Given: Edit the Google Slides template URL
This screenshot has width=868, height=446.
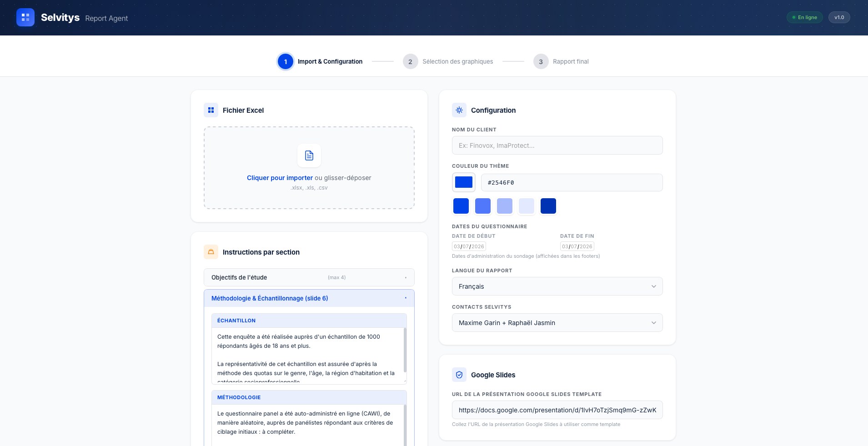Looking at the screenshot, I should tap(557, 410).
